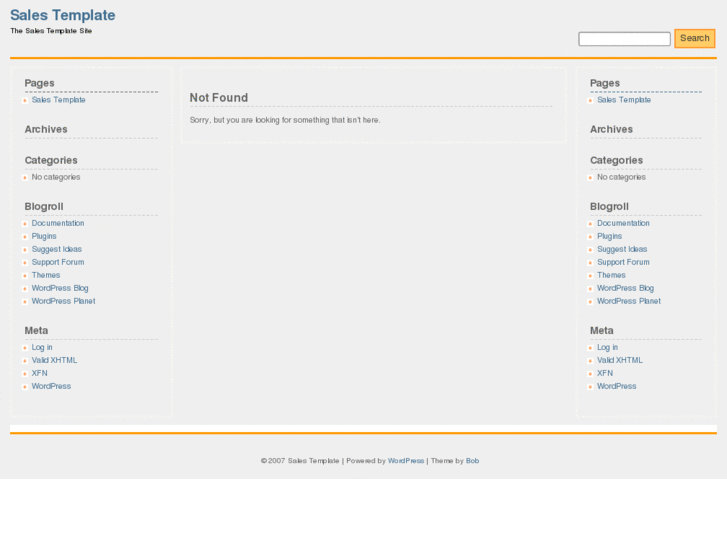Open XFN link in right Meta
This screenshot has width=727, height=545.
[605, 373]
